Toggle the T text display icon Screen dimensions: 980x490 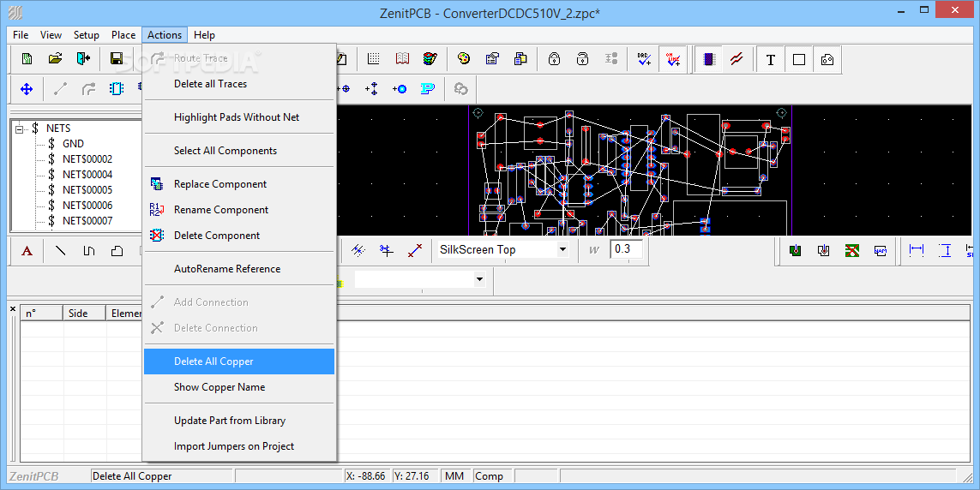tap(771, 60)
